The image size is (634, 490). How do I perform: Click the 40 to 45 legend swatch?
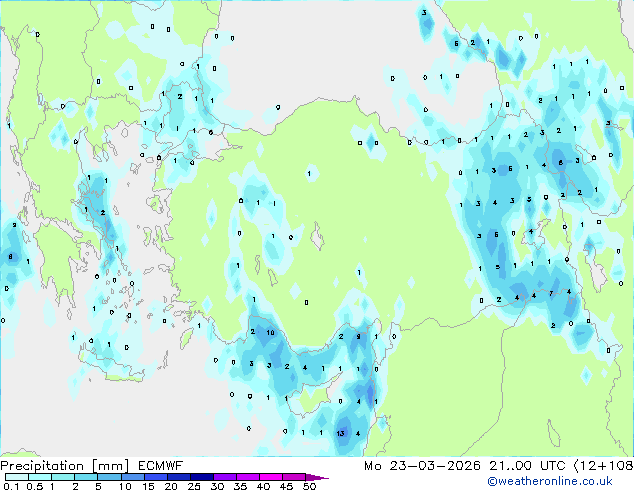click(x=271, y=477)
